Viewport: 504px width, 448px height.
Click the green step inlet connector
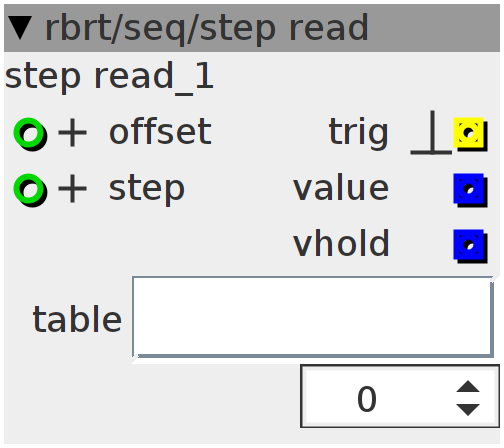click(x=30, y=190)
